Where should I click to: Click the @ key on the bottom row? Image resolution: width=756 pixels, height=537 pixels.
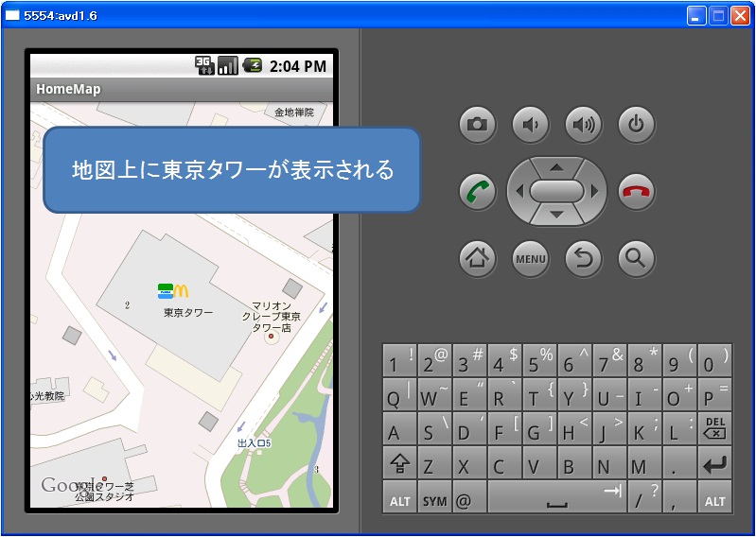pos(469,496)
